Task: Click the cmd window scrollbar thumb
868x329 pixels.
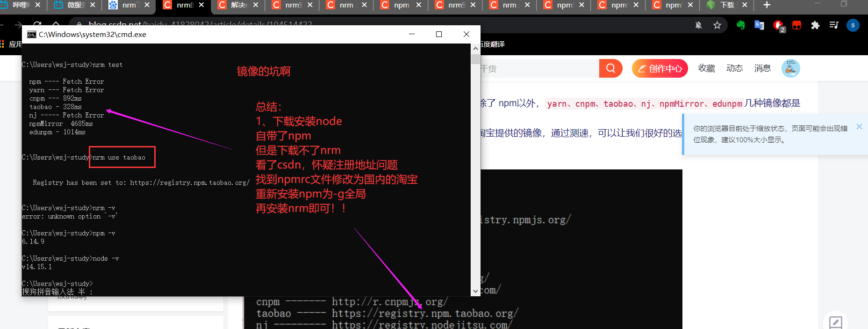Action: point(475,59)
